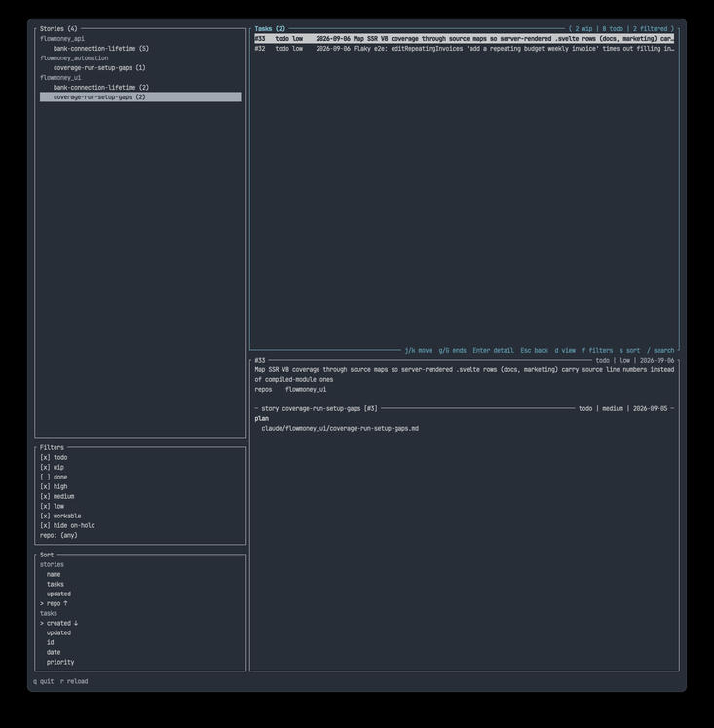Viewport: 714px width, 728px height.
Task: Select tasks created descending sort
Action: [58, 623]
